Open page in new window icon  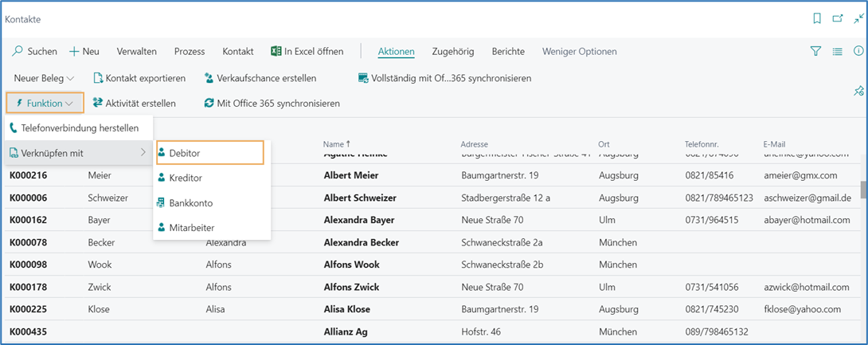point(837,18)
